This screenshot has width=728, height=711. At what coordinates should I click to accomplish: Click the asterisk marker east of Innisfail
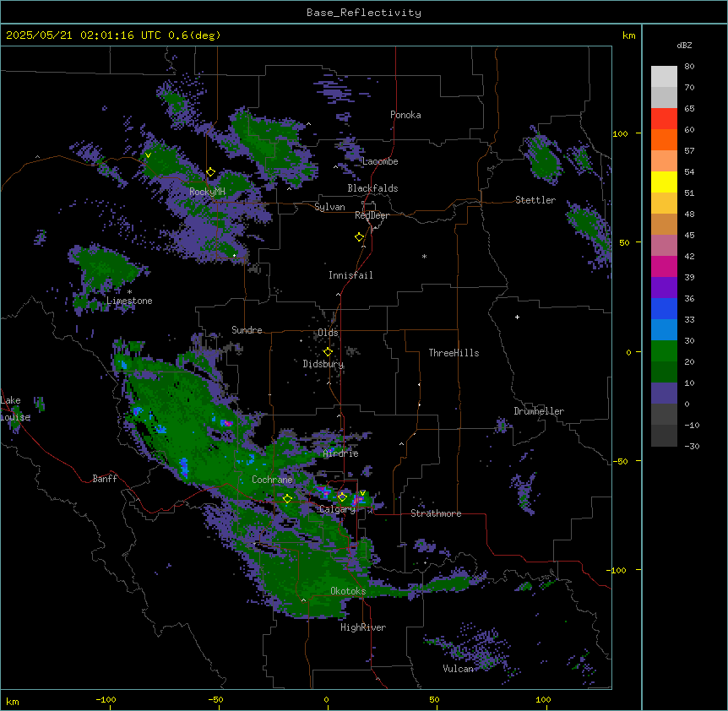(424, 257)
